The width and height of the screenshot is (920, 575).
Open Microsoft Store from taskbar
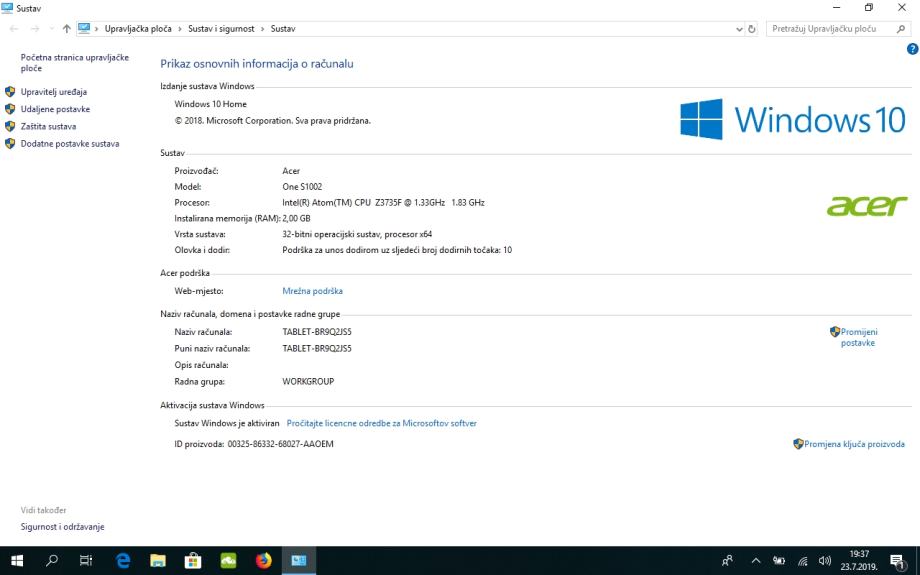[x=193, y=561]
